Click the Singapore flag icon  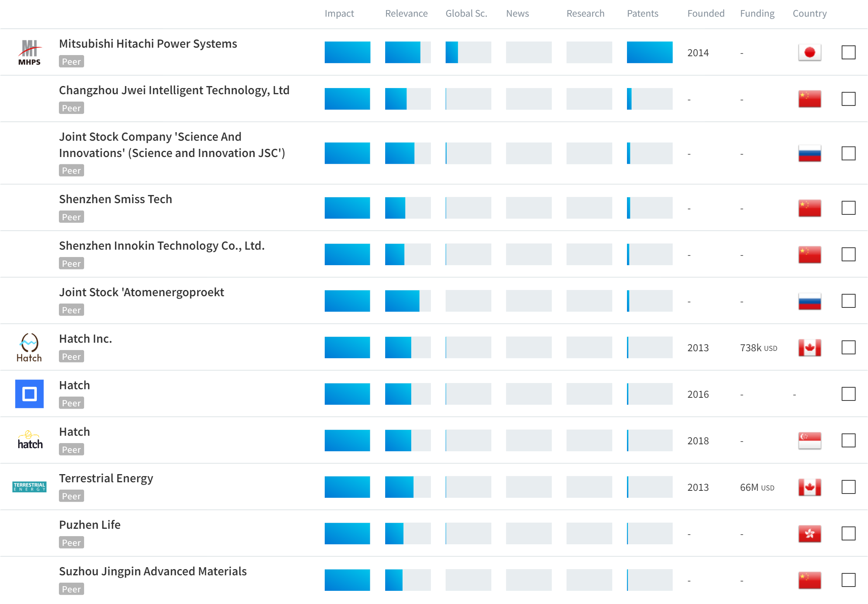coord(809,440)
